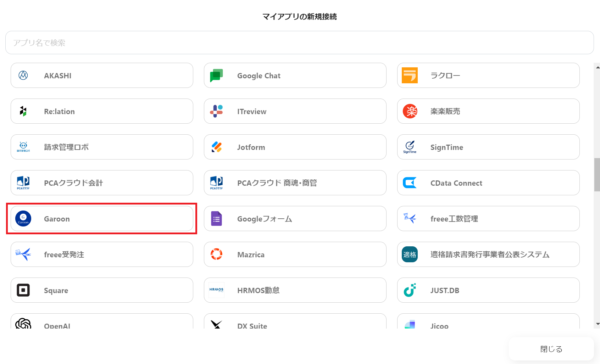
Task: Click the 適格 teal badge icon
Action: coord(410,254)
